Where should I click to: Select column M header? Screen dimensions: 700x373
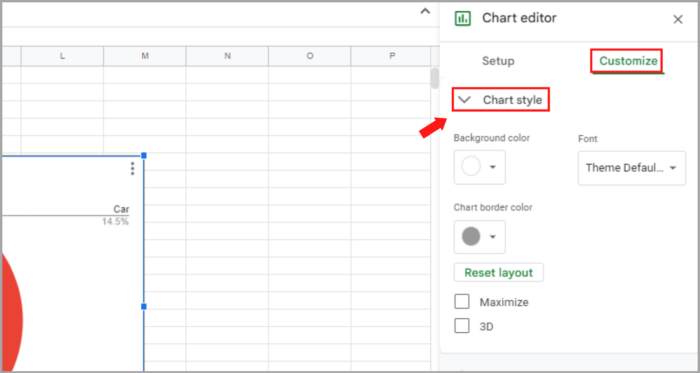[145, 56]
